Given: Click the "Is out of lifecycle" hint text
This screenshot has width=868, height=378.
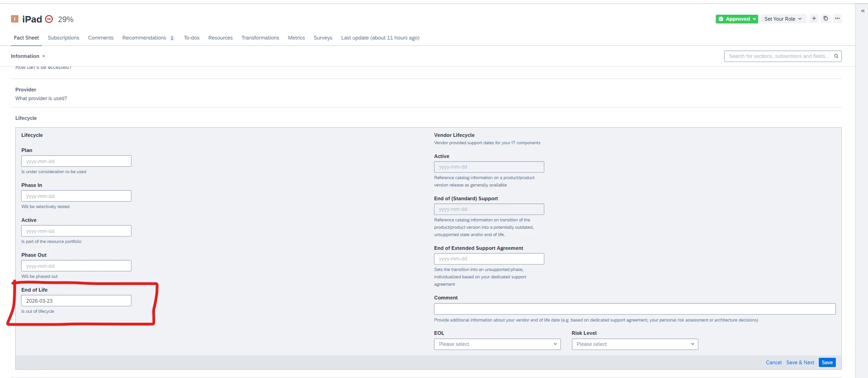Looking at the screenshot, I should (38, 311).
